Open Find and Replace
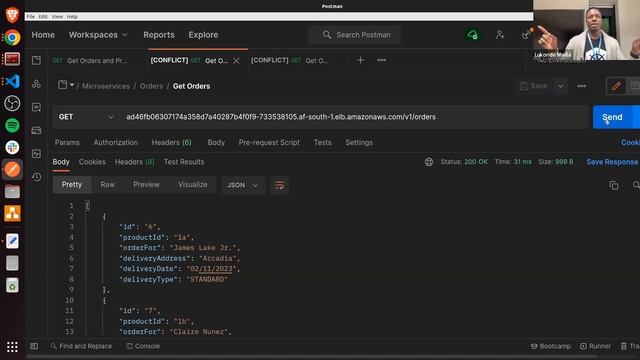 click(x=81, y=346)
